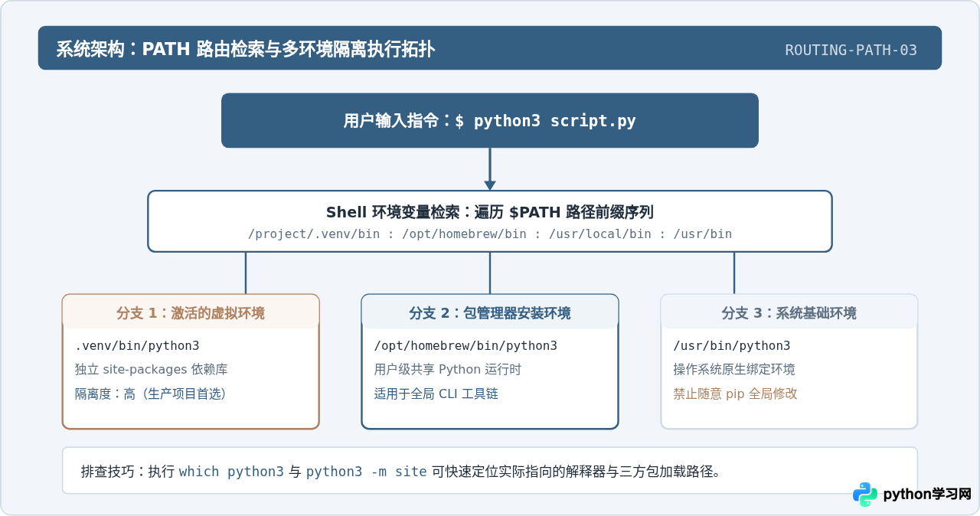
Task: Click the 'ROUTING-PATH-03' identifier
Action: pyautogui.click(x=851, y=51)
